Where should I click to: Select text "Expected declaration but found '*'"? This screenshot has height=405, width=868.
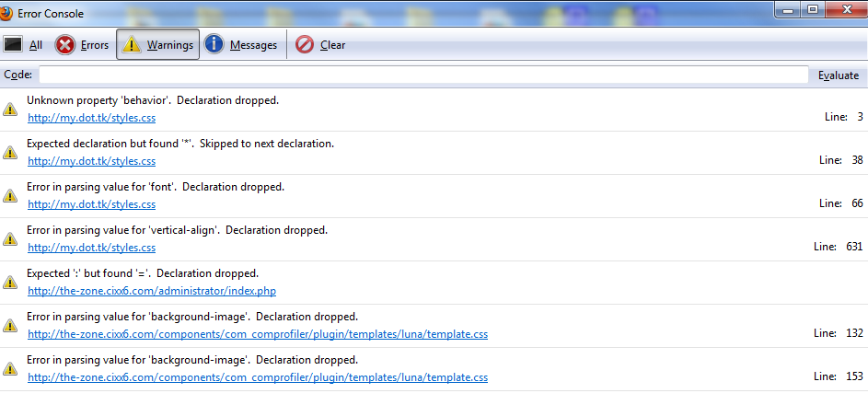[110, 144]
